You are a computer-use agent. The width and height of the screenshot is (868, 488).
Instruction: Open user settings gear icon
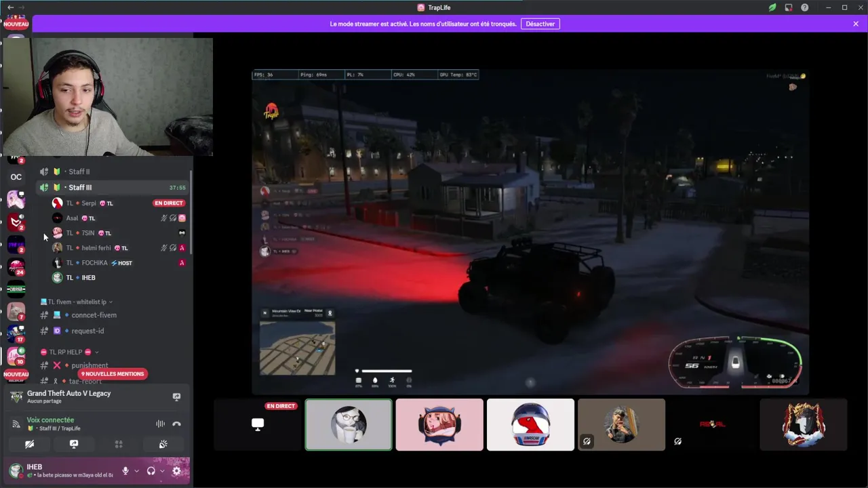177,471
